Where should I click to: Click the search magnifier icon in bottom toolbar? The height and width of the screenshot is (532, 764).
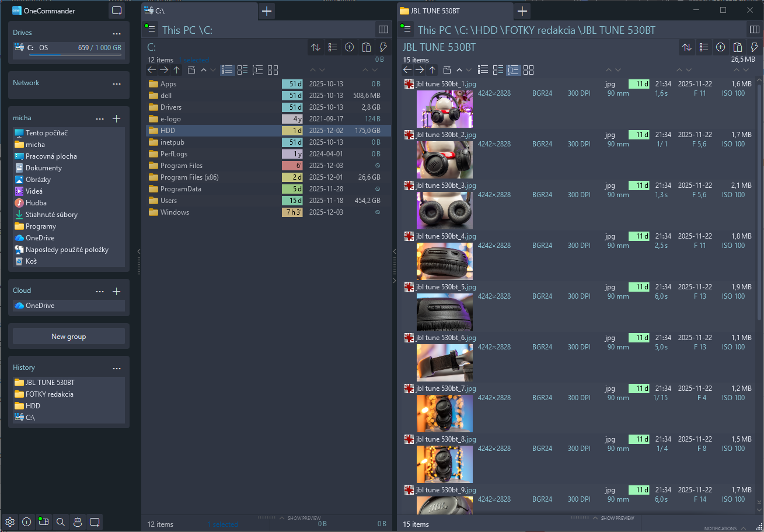coord(60,522)
